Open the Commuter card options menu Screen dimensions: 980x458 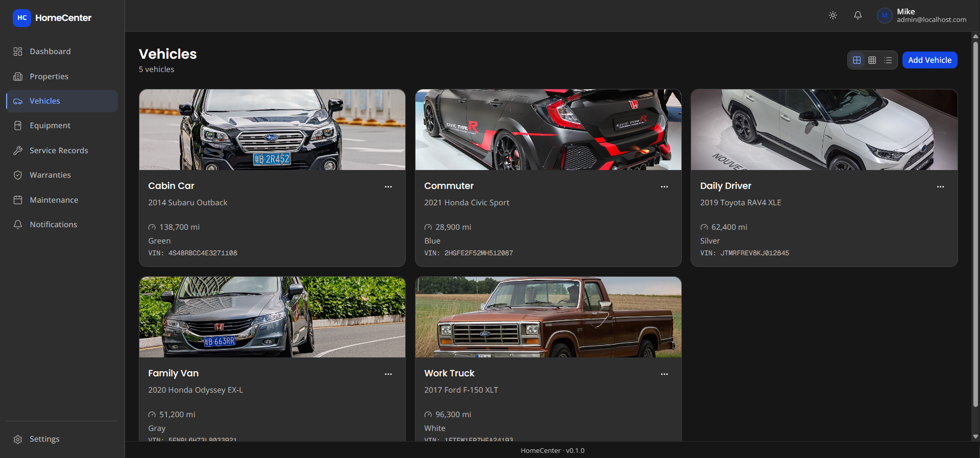coord(664,187)
